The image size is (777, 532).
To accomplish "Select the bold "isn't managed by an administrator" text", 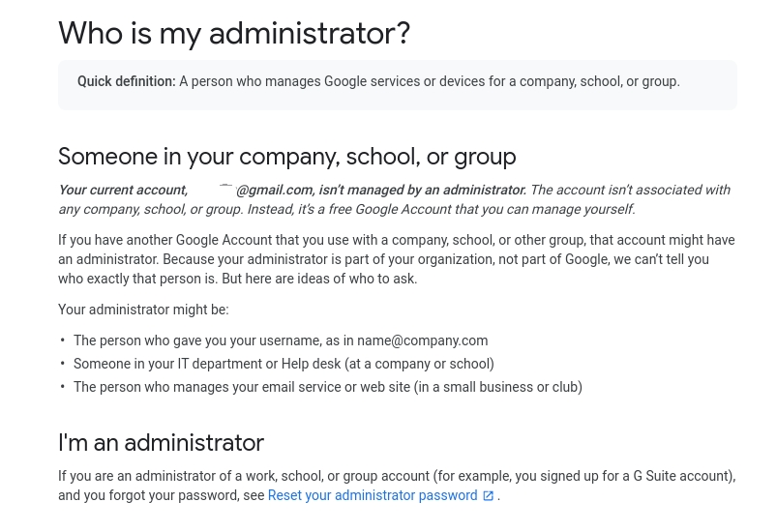I will (x=422, y=190).
